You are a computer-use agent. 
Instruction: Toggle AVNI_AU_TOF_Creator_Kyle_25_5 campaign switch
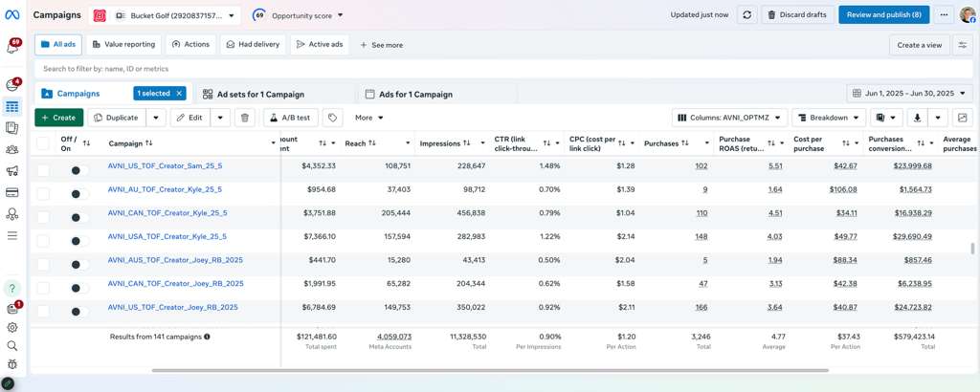pos(78,194)
